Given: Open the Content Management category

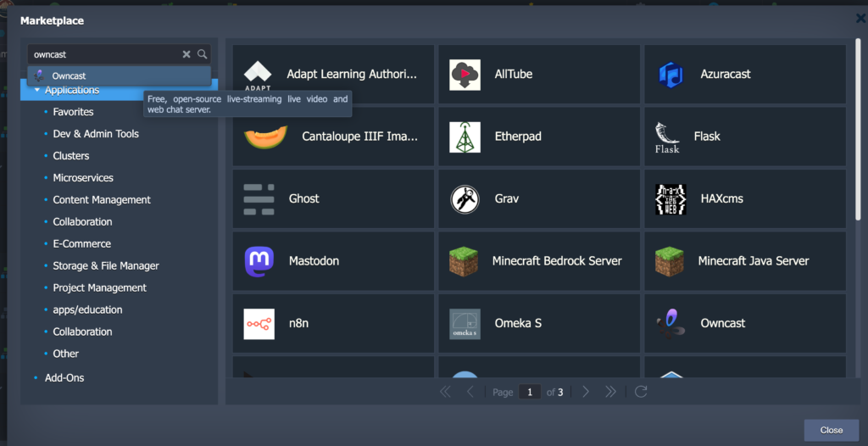Looking at the screenshot, I should coord(102,200).
